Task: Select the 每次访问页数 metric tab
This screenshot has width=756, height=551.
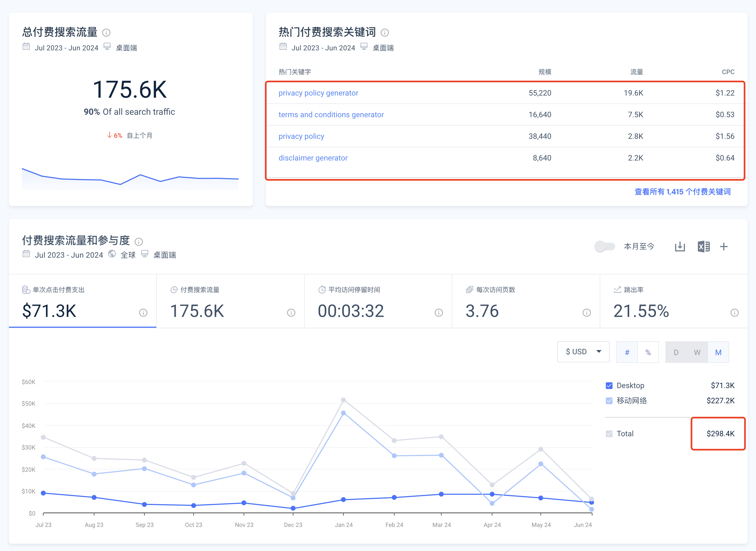Action: [526, 301]
